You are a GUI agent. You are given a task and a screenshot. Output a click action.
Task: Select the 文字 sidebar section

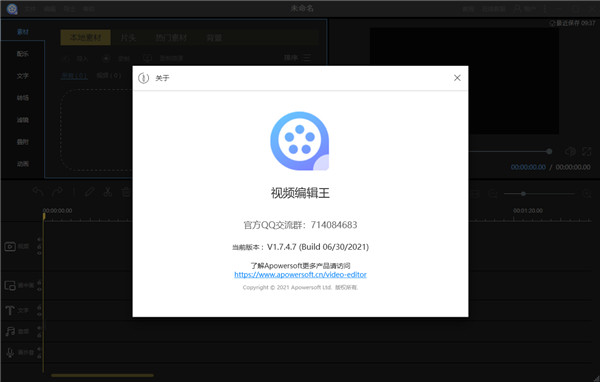point(23,76)
